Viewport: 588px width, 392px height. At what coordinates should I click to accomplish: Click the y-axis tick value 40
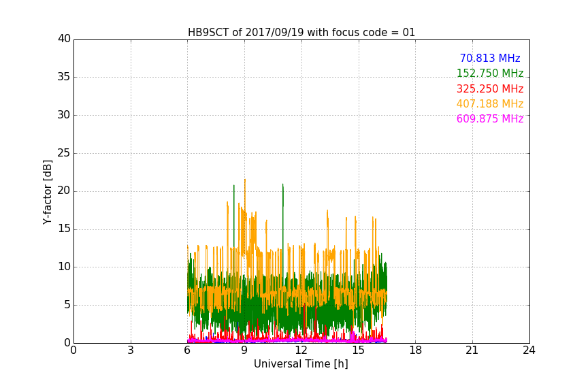click(x=64, y=39)
